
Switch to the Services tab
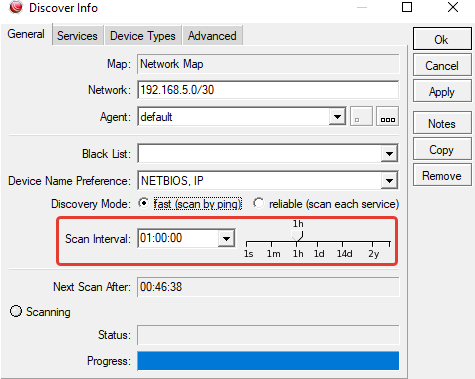(77, 36)
